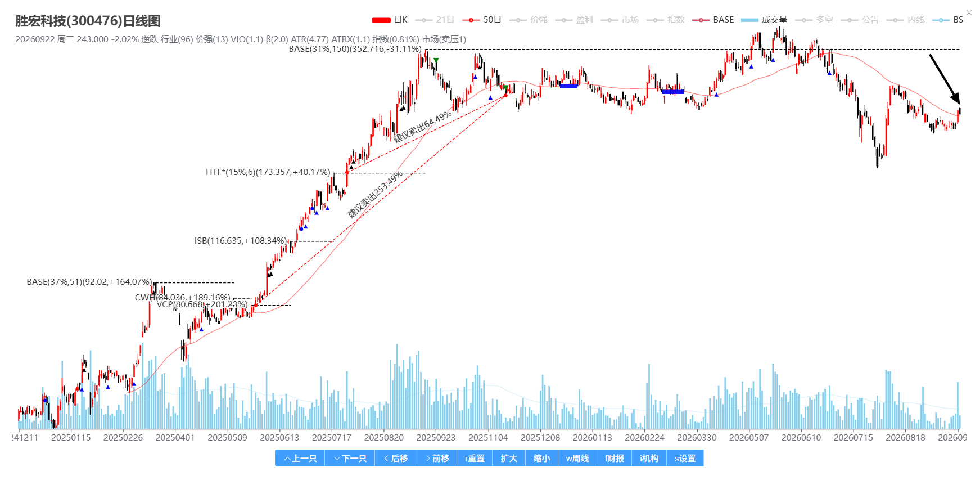Click the 20250401 date axis label
Screen dimensions: 980x480
click(175, 438)
